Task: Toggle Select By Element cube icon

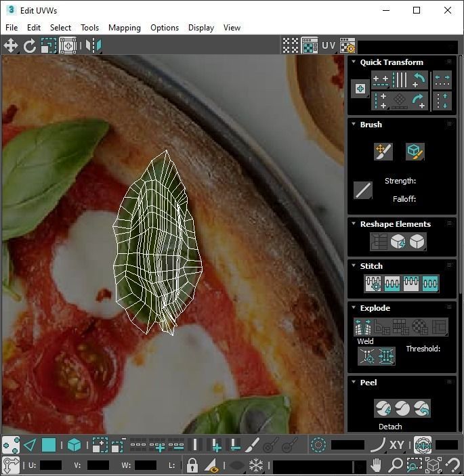Action: 74,446
